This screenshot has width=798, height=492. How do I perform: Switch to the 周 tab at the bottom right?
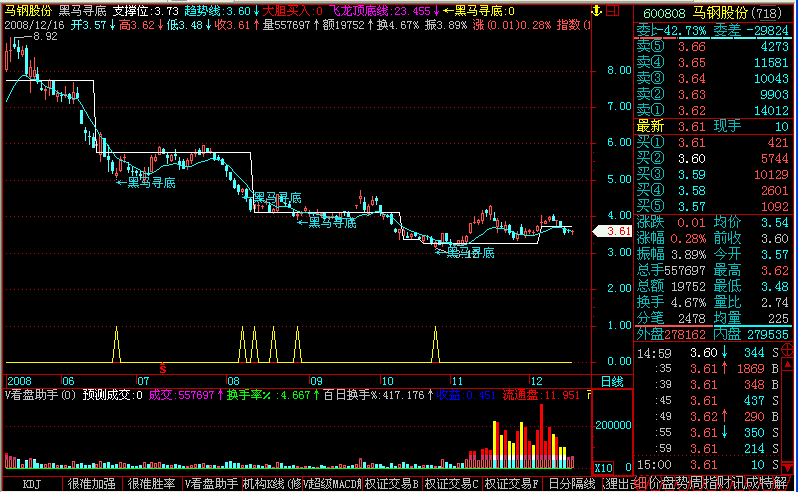click(696, 483)
